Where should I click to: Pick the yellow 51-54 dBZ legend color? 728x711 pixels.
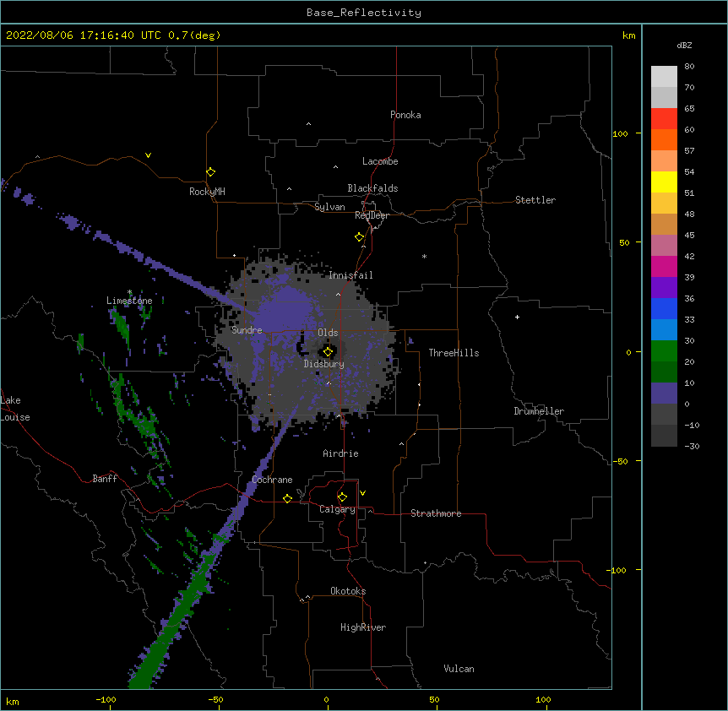(x=664, y=182)
